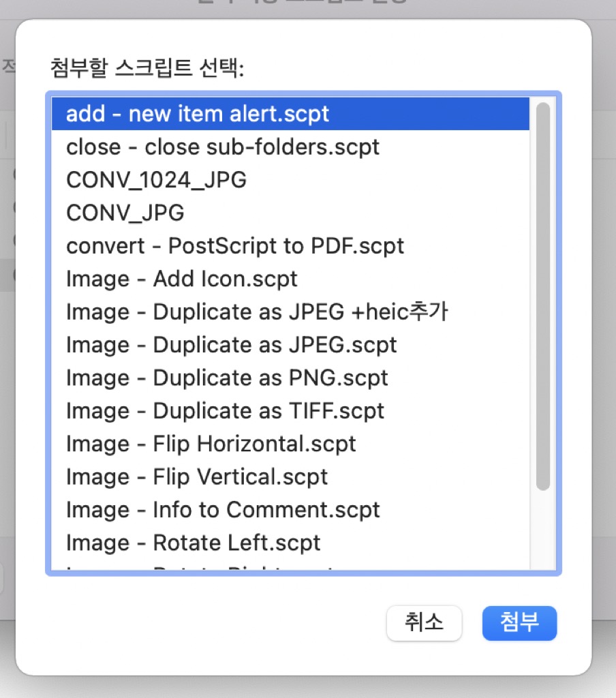Click the 첨부 attach button

(519, 623)
